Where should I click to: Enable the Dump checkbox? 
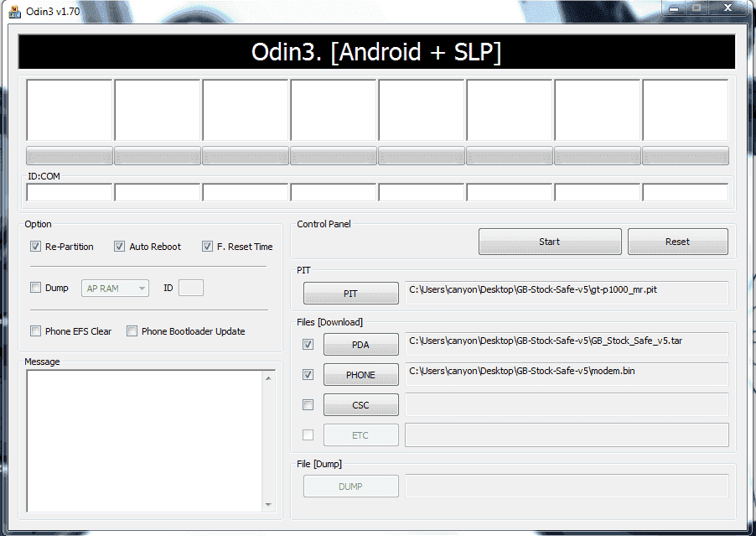35,288
